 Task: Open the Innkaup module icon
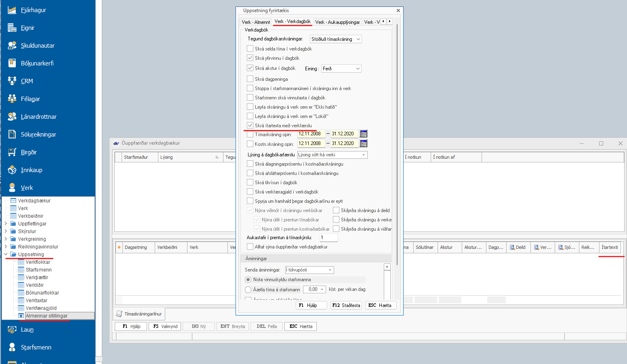[12, 170]
